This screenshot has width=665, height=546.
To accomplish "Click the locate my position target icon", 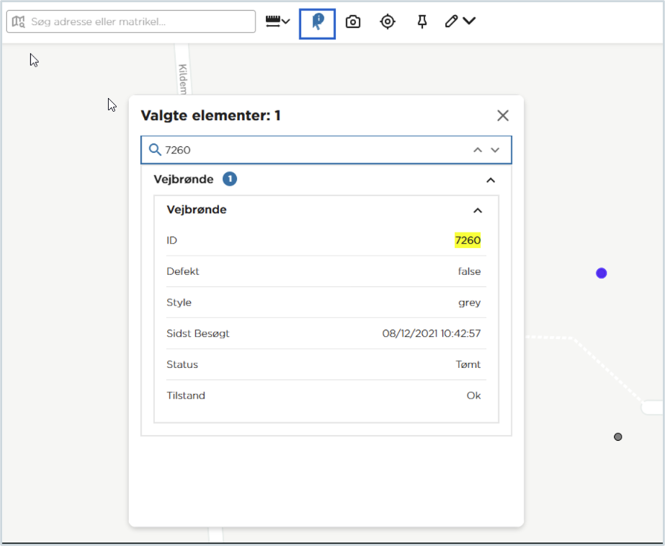I will pyautogui.click(x=388, y=21).
